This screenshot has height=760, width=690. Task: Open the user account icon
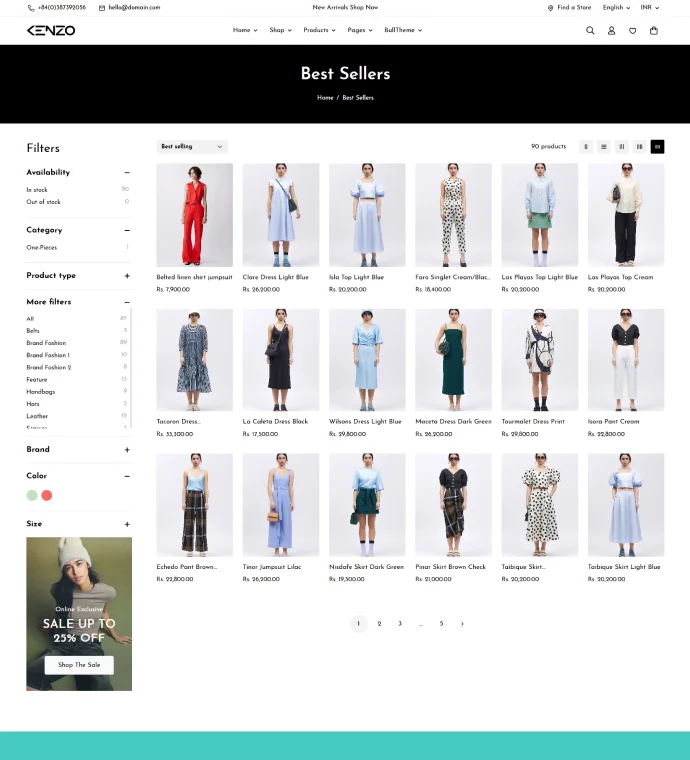coord(612,31)
